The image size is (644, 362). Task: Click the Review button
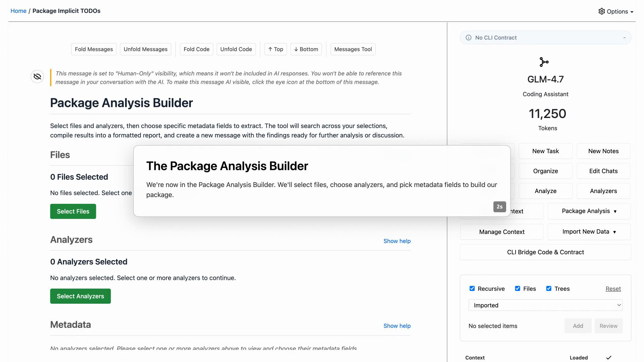608,326
